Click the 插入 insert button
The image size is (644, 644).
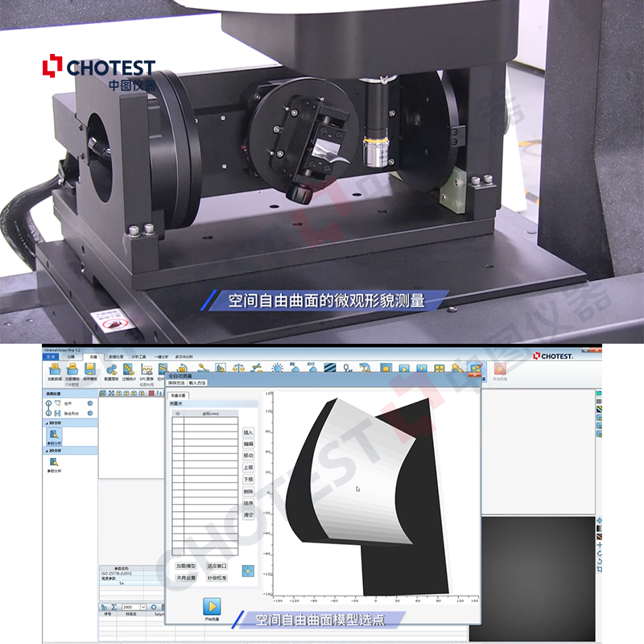click(249, 432)
